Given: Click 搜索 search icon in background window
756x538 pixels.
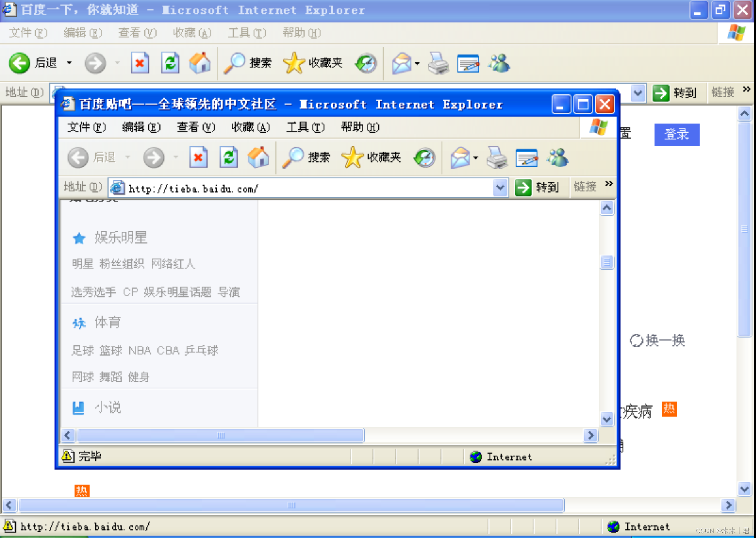Looking at the screenshot, I should click(x=234, y=63).
